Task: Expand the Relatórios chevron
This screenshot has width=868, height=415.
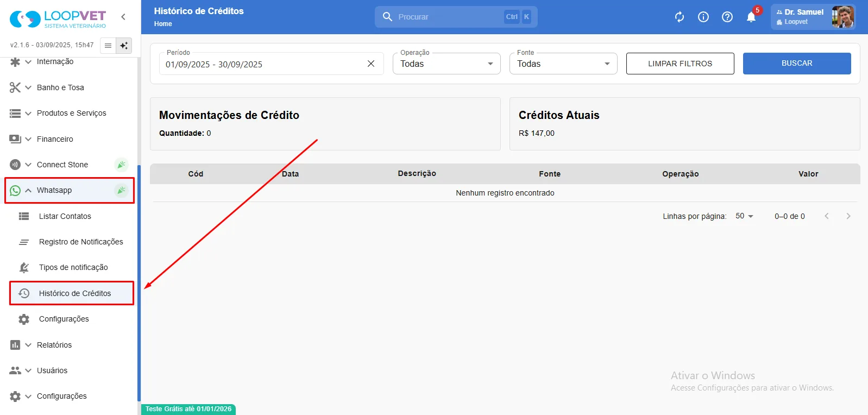Action: click(x=28, y=345)
